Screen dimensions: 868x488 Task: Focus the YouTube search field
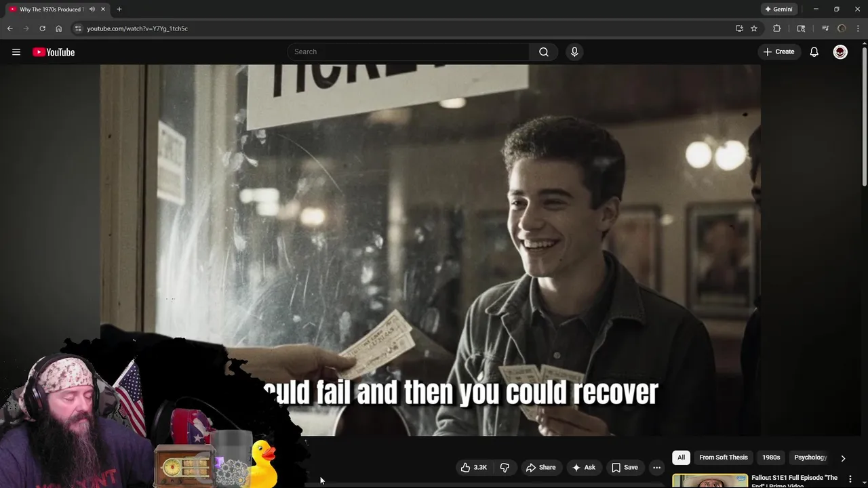coord(408,52)
